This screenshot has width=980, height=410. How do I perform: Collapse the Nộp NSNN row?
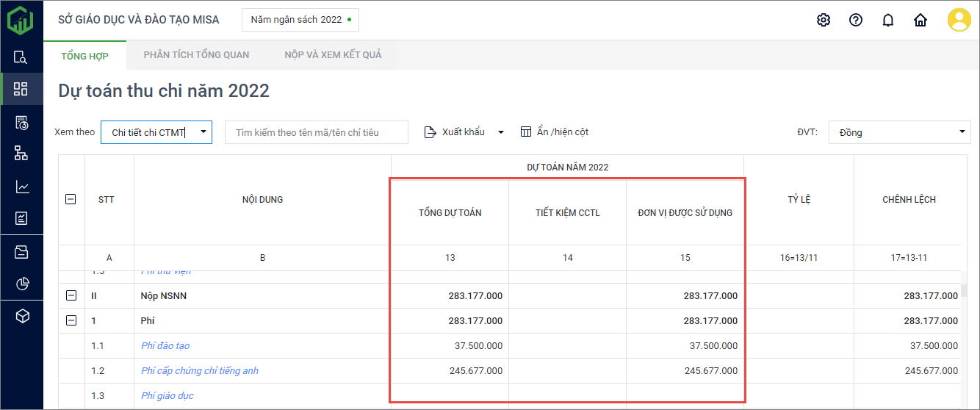tap(71, 295)
